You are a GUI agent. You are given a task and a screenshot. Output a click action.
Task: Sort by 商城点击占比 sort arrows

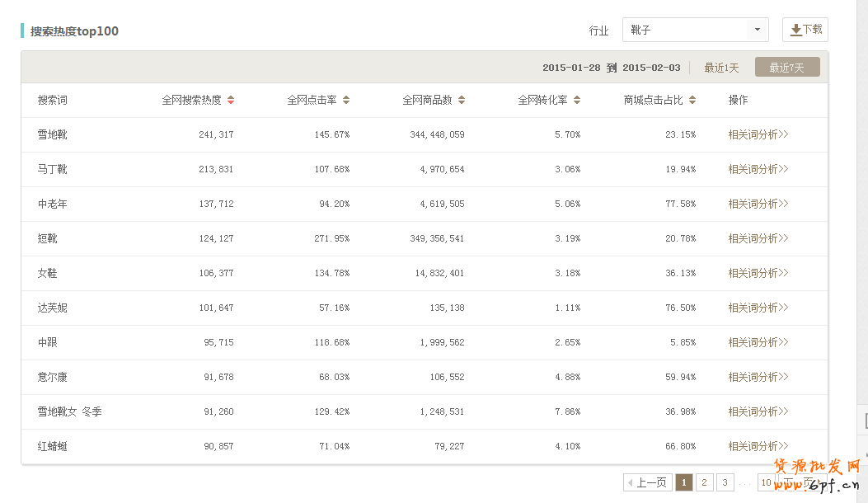pyautogui.click(x=692, y=100)
